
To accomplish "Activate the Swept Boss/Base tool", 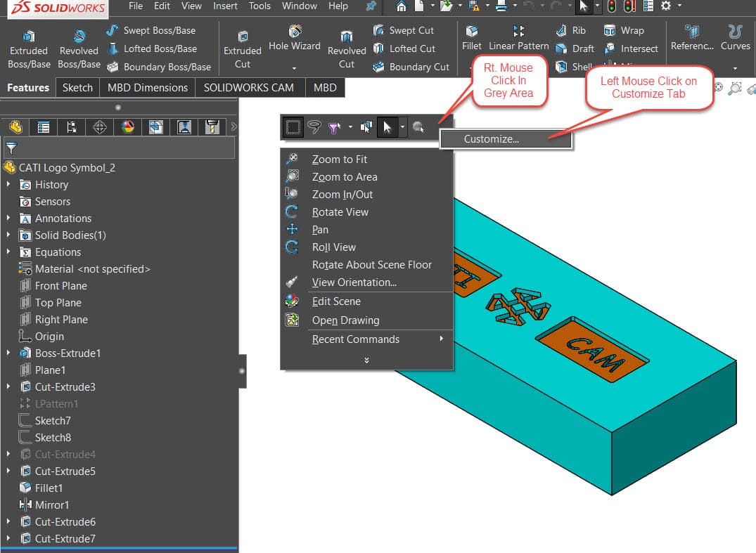I will click(x=151, y=30).
